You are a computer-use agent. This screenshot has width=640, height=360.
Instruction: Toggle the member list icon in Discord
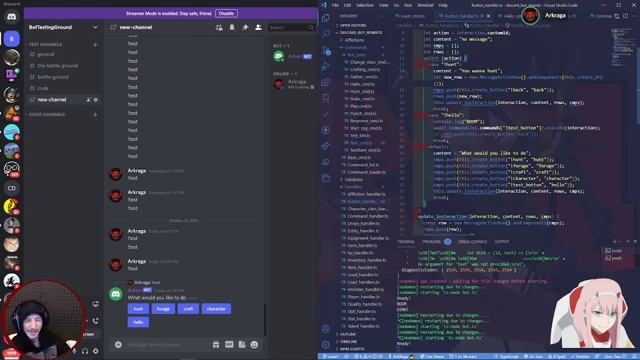(x=258, y=27)
